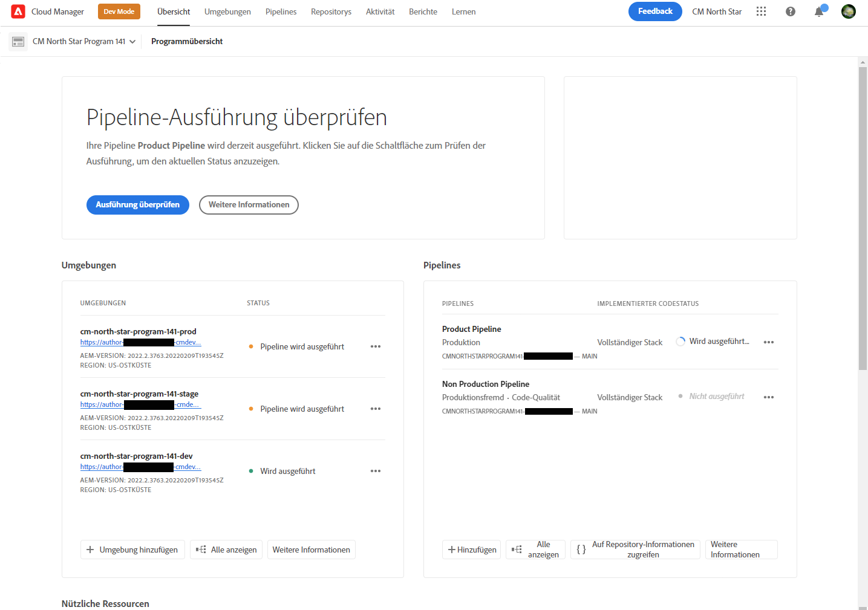Viewport: 868px width, 610px height.
Task: Click Ausführung überprüfen button
Action: click(x=138, y=205)
